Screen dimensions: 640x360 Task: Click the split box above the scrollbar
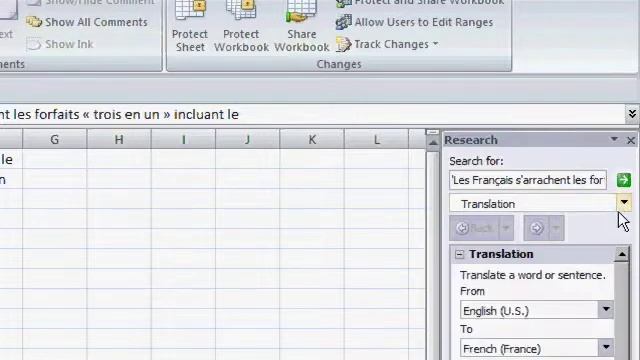[433, 132]
